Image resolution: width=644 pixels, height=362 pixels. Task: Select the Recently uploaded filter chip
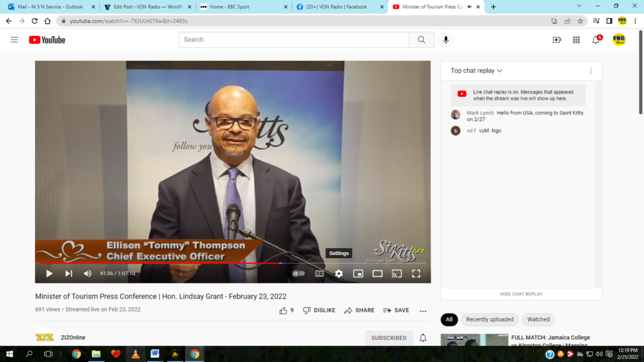[x=489, y=319]
